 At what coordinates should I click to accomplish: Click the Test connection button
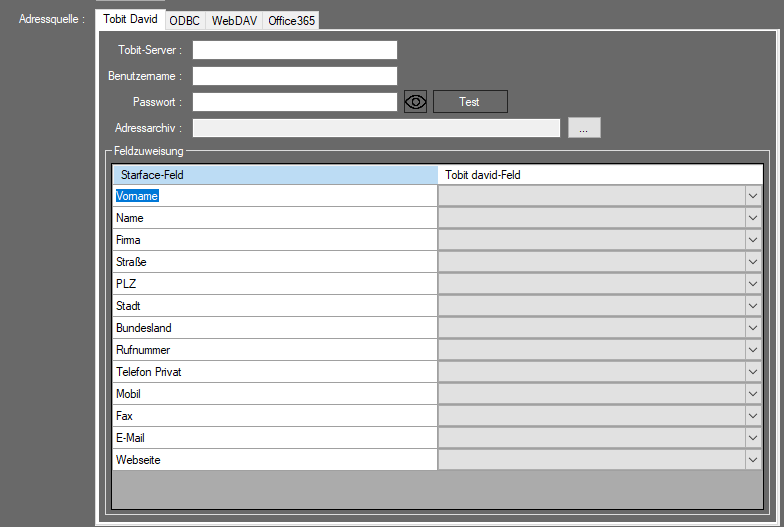470,102
